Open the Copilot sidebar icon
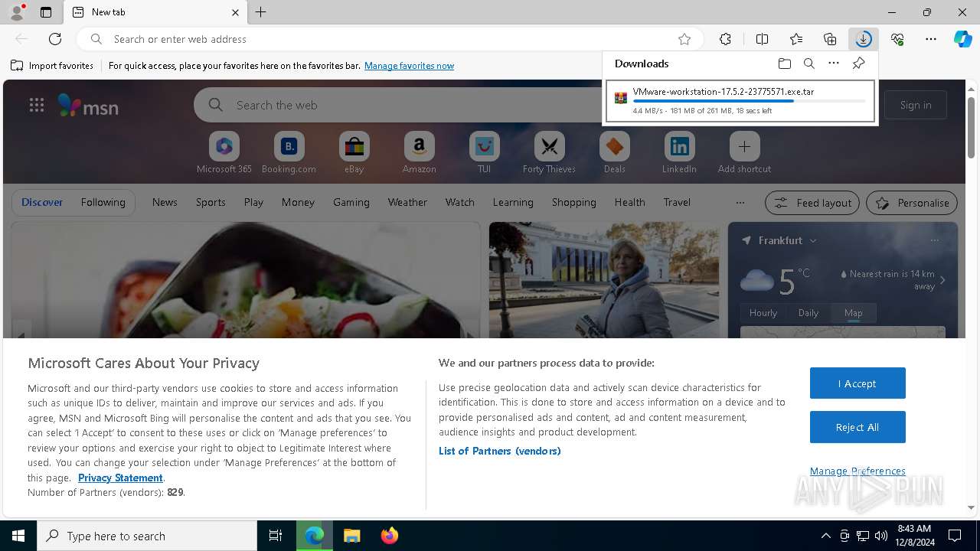980x551 pixels. point(963,39)
